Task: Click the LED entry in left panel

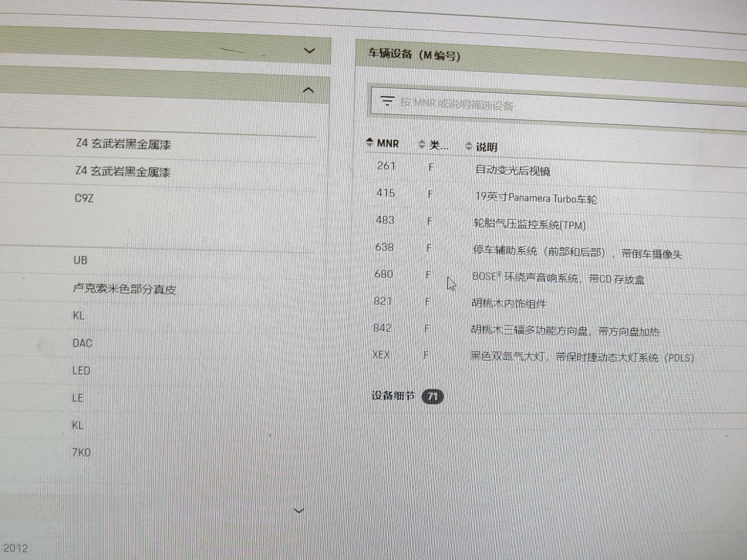Action: click(x=81, y=370)
